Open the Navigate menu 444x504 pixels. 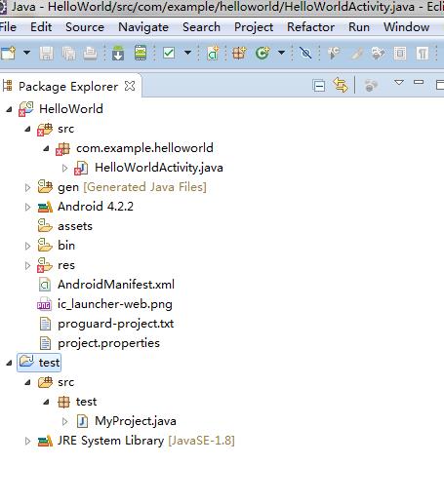pos(143,27)
